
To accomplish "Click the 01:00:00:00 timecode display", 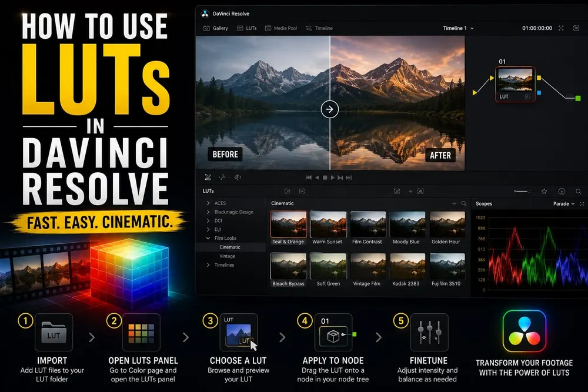I will [x=537, y=28].
